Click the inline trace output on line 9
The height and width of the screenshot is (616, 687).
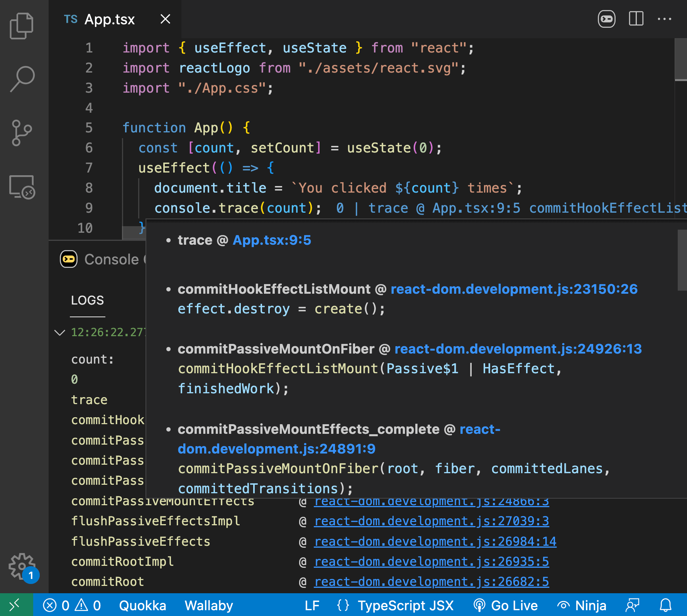[x=511, y=208]
